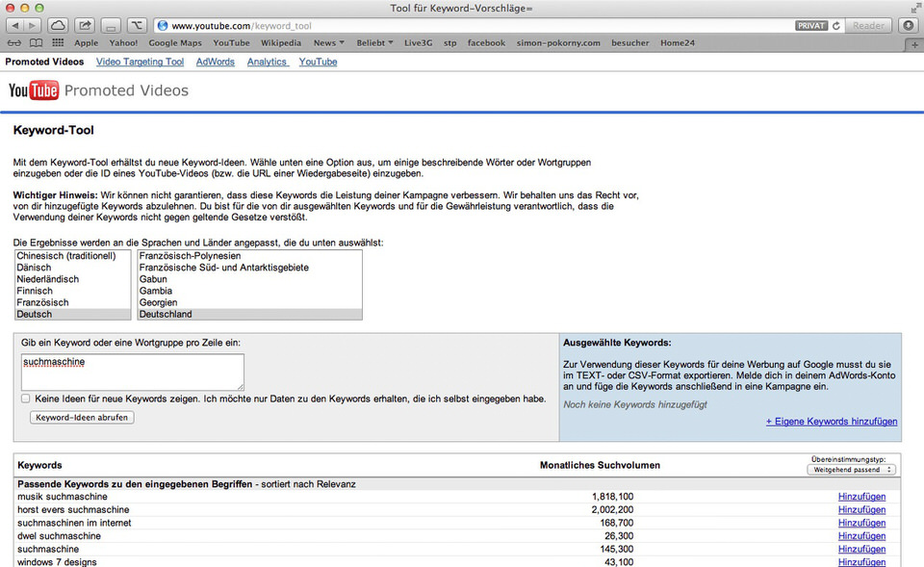Open the facebook bookmark
924x567 pixels.
point(486,43)
